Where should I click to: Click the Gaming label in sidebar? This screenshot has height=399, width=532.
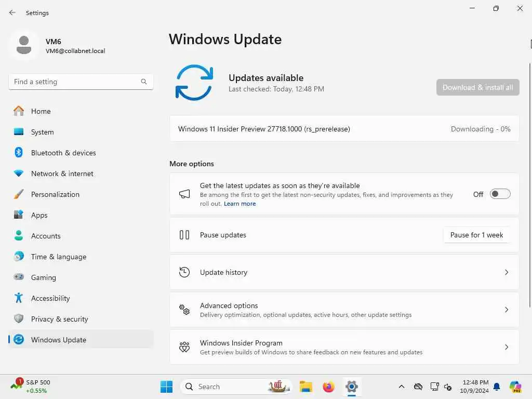click(44, 277)
